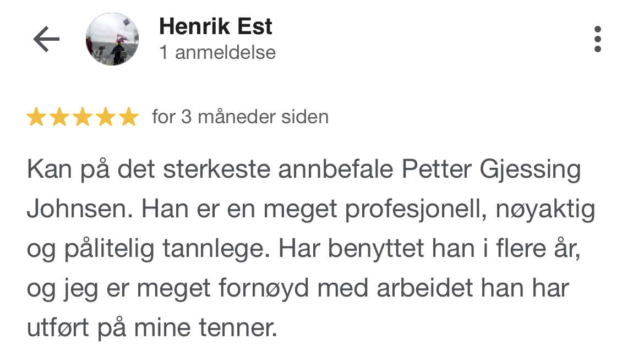The width and height of the screenshot is (644, 362).
Task: Click the word 'benyttet' in the review
Action: point(376,249)
